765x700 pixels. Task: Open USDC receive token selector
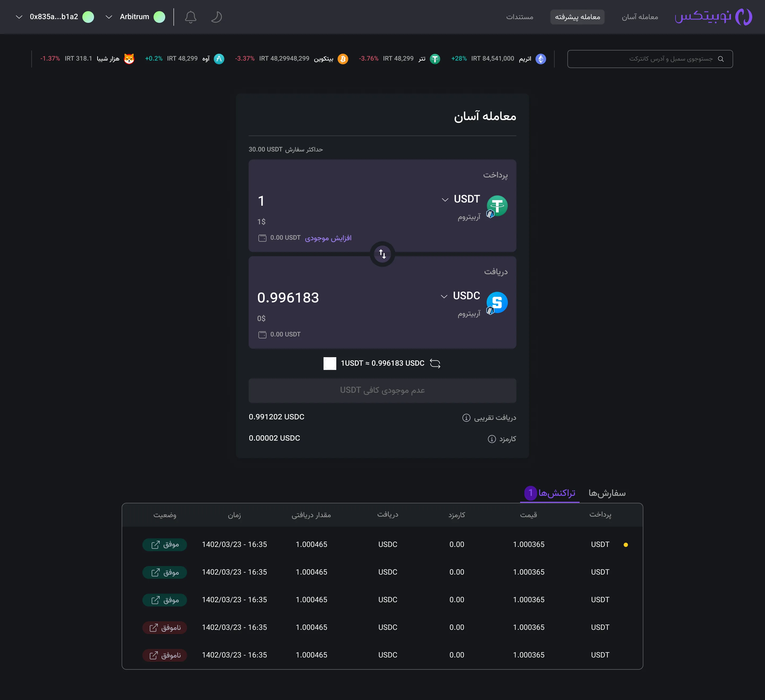click(460, 296)
